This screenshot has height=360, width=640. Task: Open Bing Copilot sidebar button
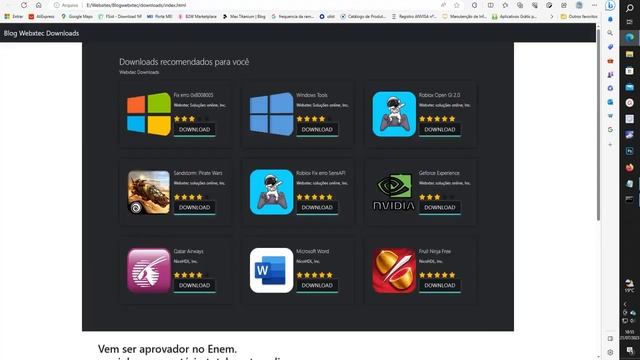610,5
